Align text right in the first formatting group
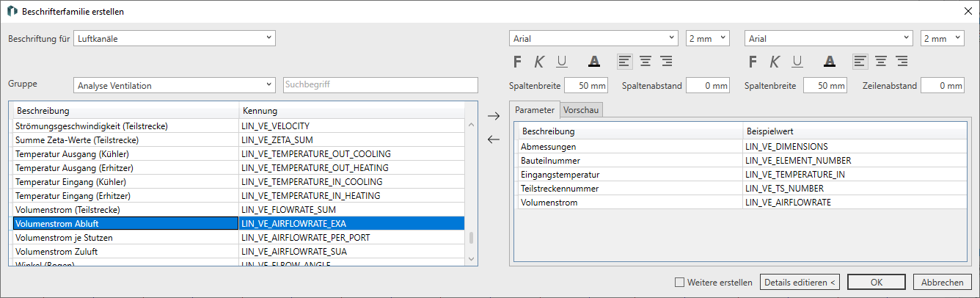Image resolution: width=980 pixels, height=298 pixels. (666, 61)
